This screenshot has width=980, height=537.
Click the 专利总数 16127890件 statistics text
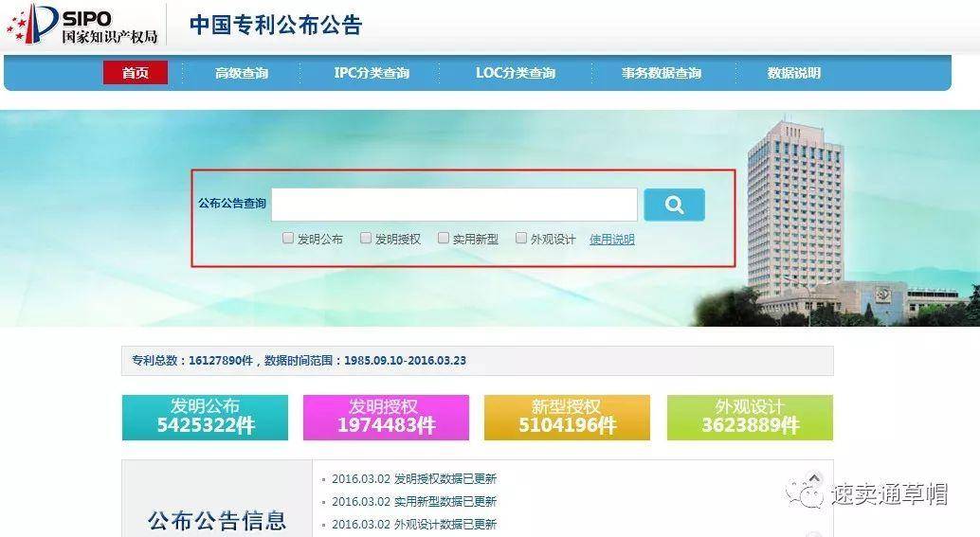(299, 360)
